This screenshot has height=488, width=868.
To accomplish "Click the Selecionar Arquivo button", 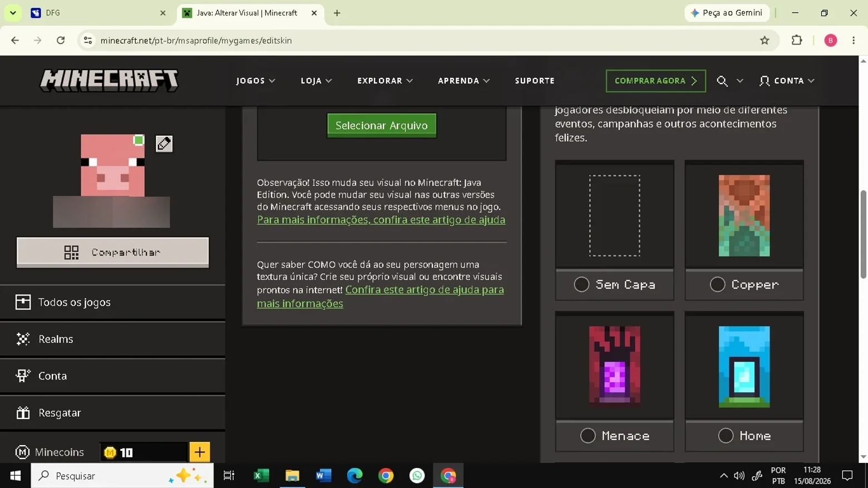I will coord(382,125).
